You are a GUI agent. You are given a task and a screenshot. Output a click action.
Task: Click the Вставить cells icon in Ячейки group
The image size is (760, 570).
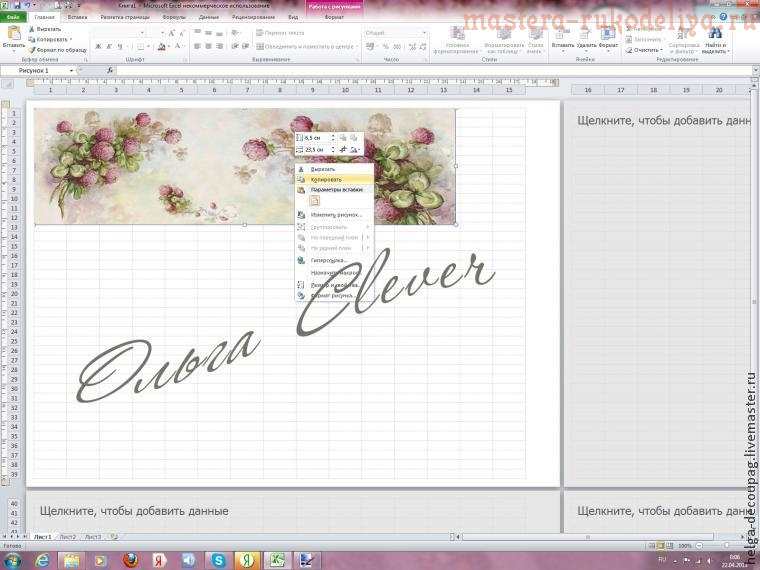pos(562,33)
